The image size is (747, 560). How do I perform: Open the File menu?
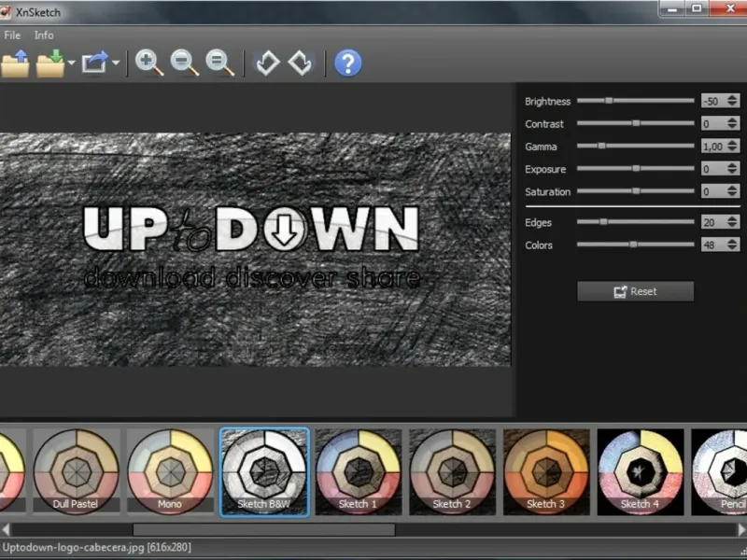tap(12, 35)
